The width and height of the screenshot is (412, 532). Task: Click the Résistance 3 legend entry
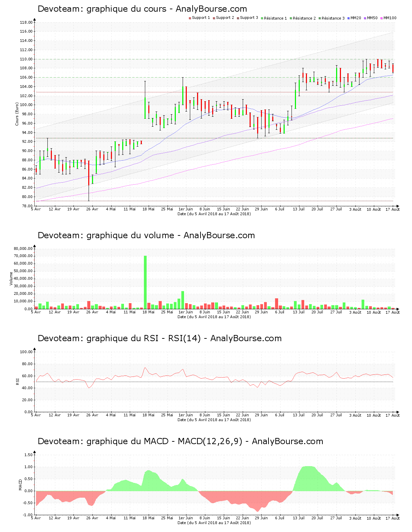click(331, 18)
